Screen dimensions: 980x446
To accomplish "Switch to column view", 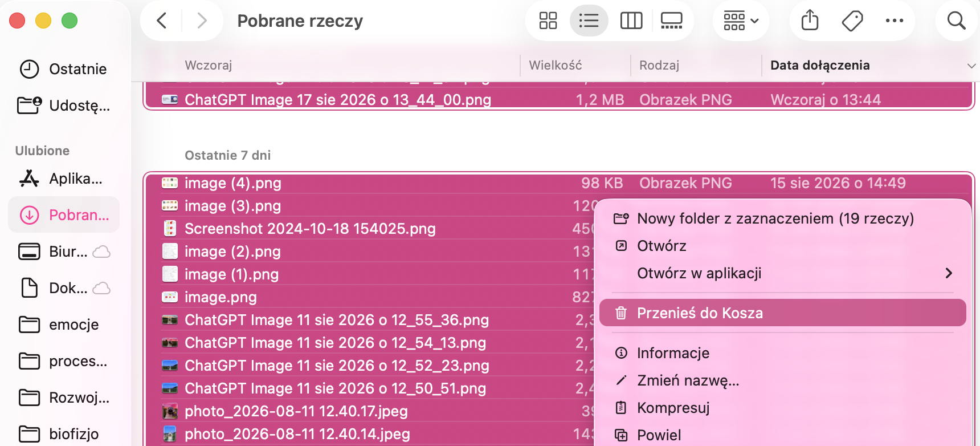I will tap(631, 21).
